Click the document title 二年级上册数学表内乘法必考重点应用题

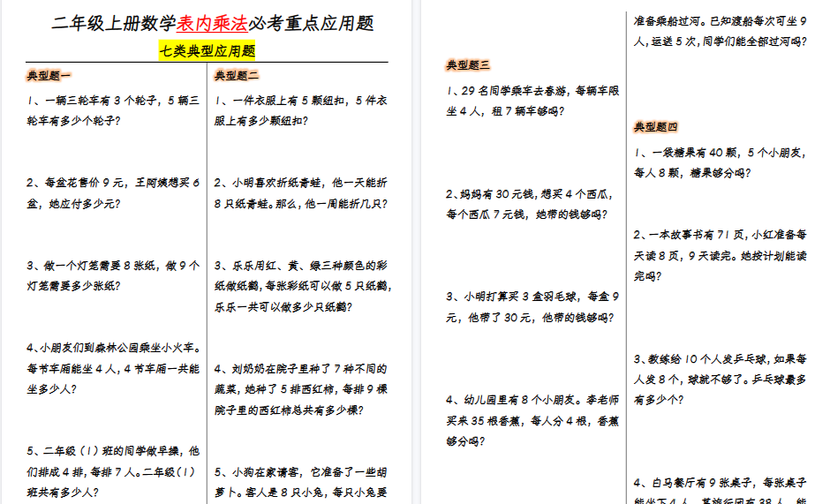(x=212, y=23)
